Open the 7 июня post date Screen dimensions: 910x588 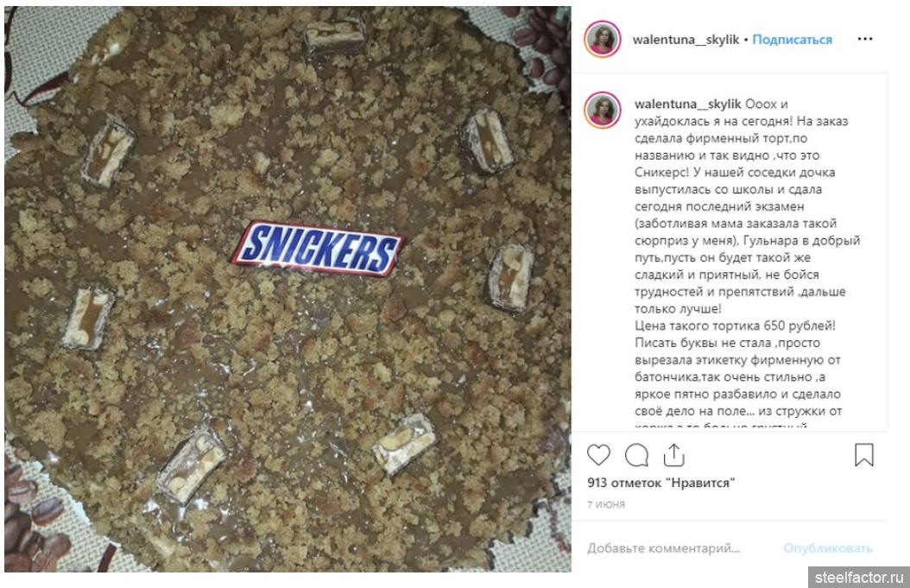click(606, 504)
